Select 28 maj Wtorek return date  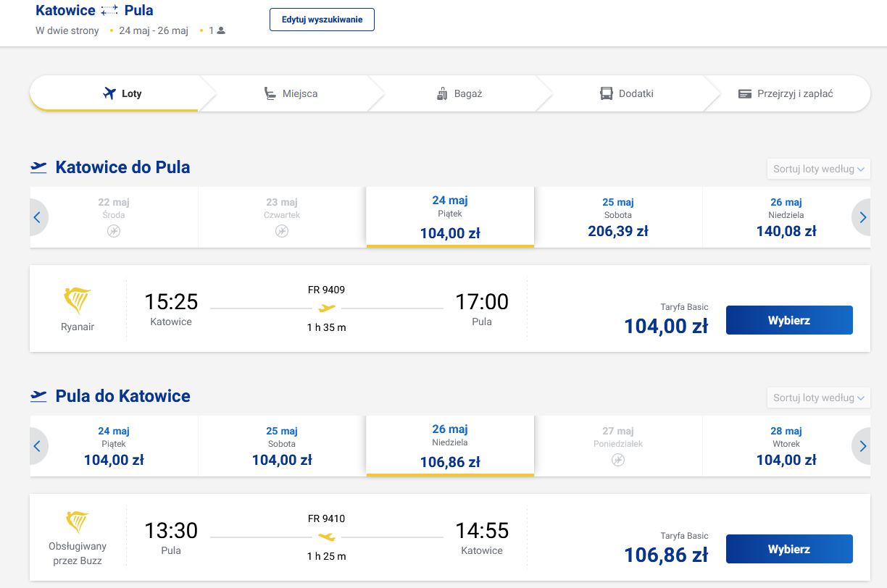click(x=786, y=446)
